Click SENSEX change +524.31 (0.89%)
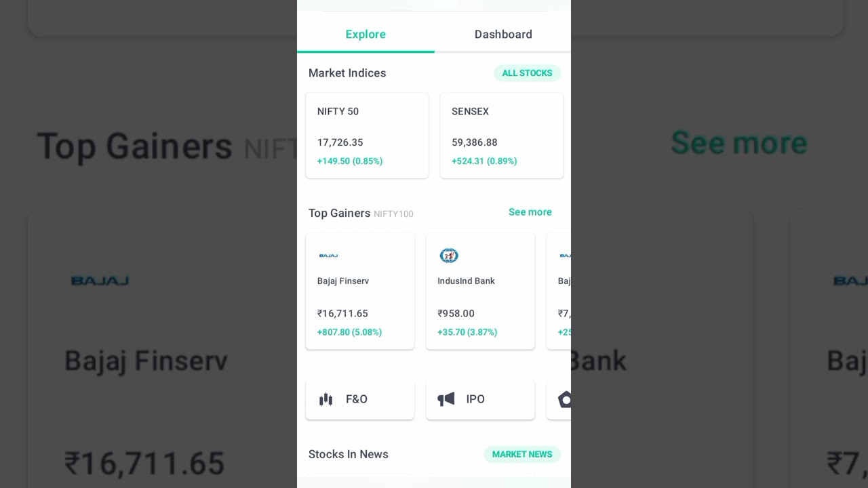Viewport: 868px width, 488px height. coord(484,161)
